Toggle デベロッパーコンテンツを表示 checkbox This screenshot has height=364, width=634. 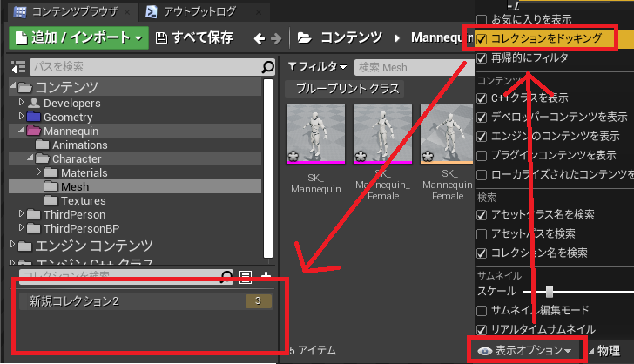482,118
